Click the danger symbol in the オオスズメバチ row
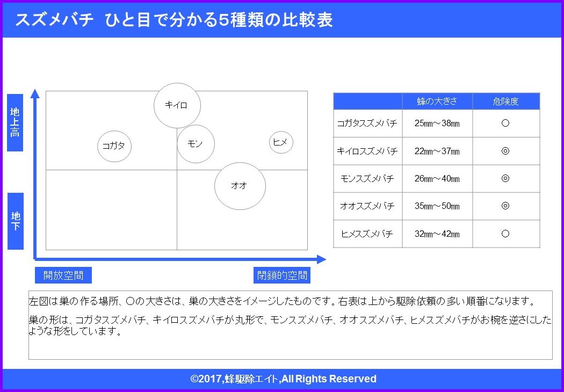 (x=505, y=206)
